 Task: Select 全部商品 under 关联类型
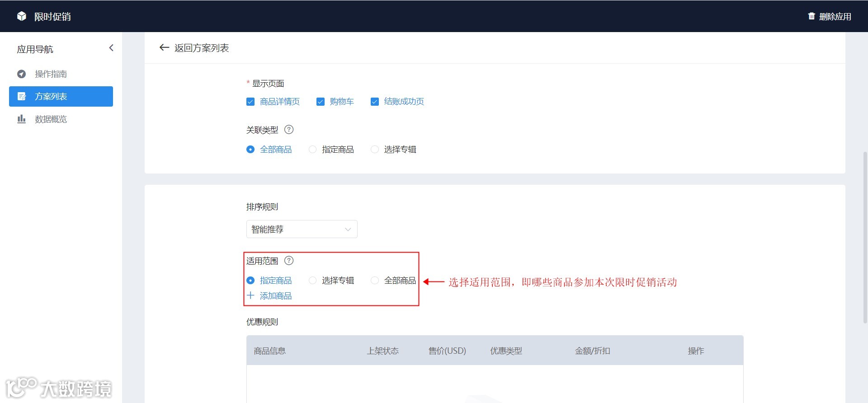pos(250,150)
